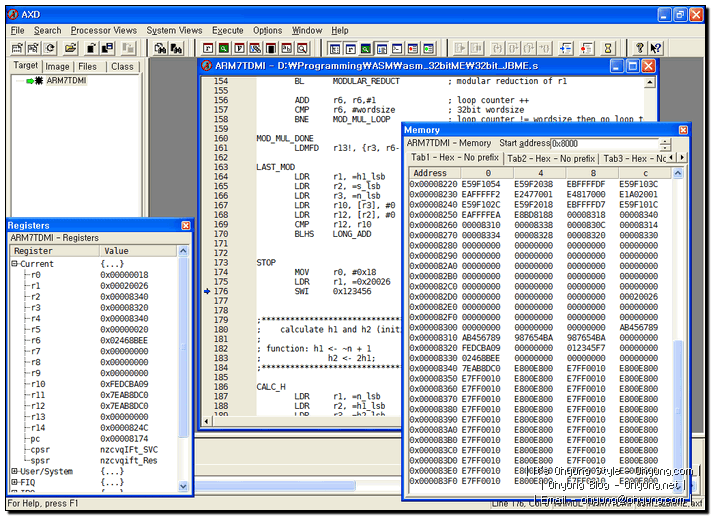Click the open folder icon in toolbar
This screenshot has width=712, height=517.
click(x=70, y=48)
